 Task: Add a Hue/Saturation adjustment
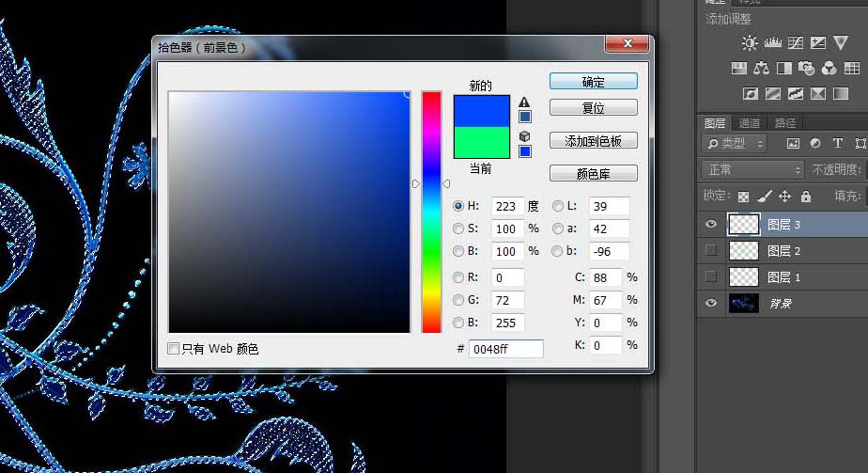(739, 68)
